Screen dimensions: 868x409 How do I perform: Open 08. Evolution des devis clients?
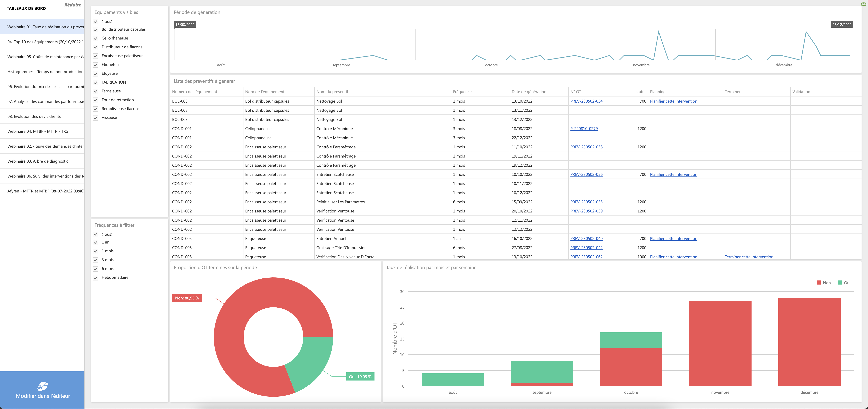(42, 116)
